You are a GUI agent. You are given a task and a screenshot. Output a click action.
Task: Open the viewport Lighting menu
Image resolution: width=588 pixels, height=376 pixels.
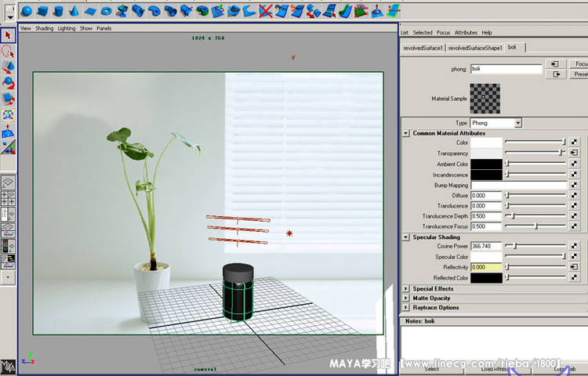point(67,28)
